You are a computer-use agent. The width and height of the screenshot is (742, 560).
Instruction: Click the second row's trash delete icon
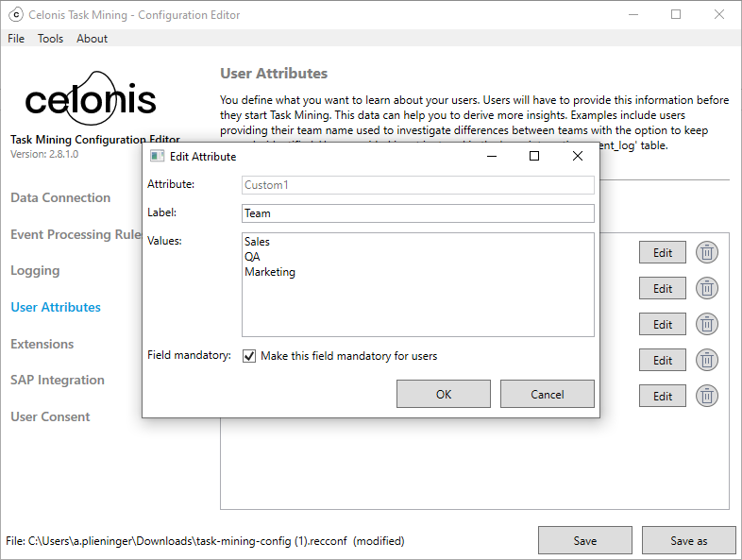(x=706, y=288)
